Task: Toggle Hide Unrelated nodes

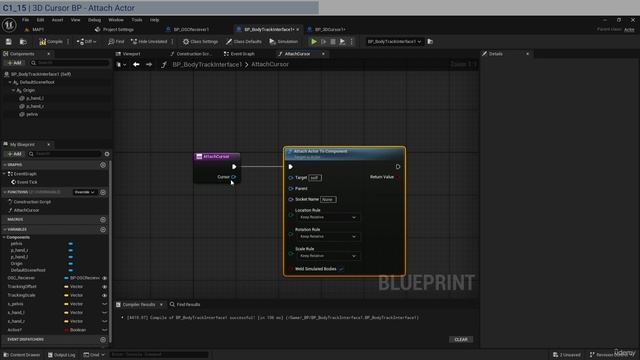Action: click(149, 42)
